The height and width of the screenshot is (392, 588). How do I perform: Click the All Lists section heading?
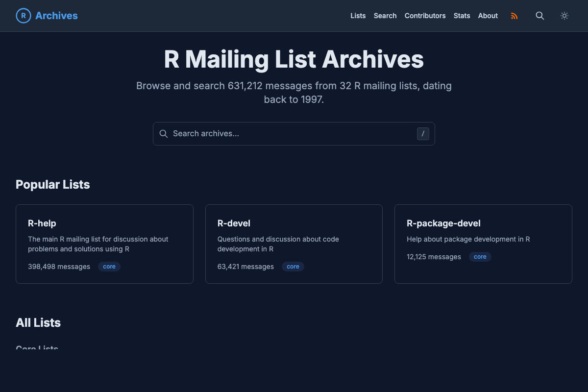38,323
